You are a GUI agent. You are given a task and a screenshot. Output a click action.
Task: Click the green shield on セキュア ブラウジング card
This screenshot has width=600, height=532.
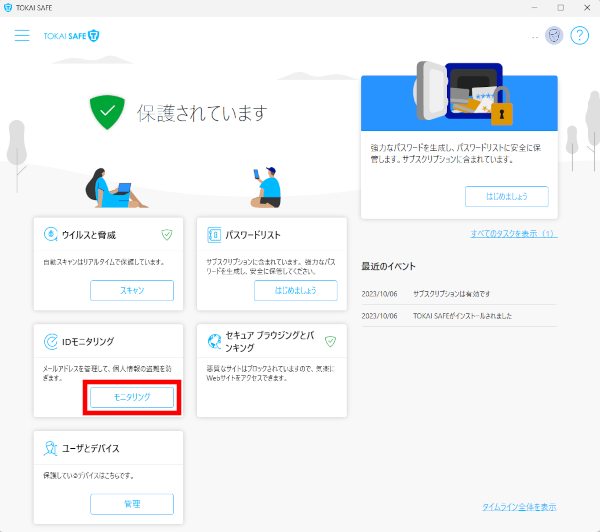pyautogui.click(x=330, y=341)
